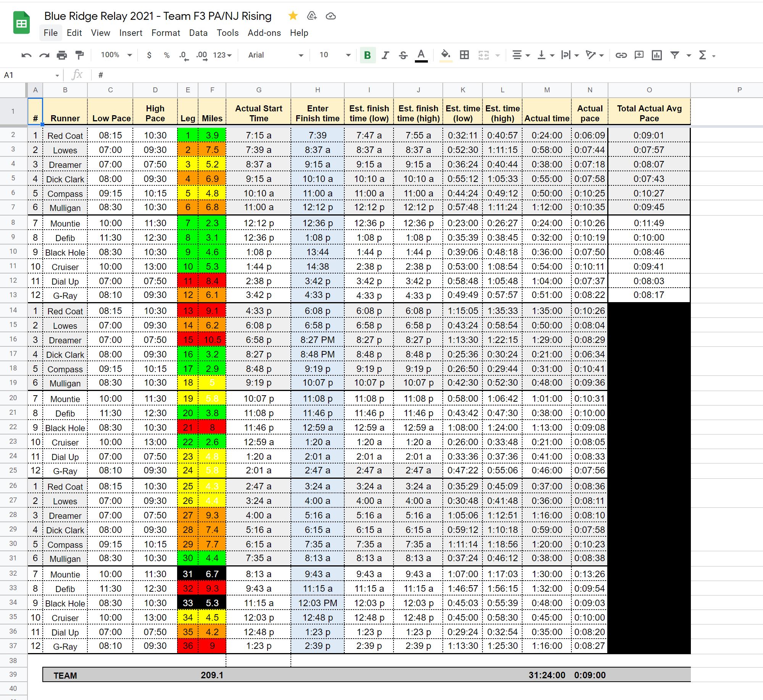Click the Insert link icon

pyautogui.click(x=621, y=55)
